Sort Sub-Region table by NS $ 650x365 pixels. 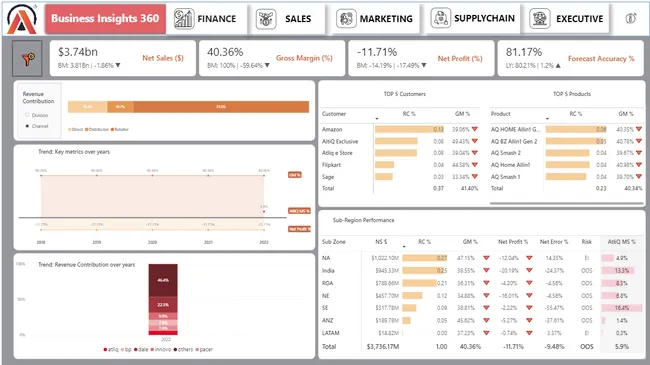(x=381, y=242)
